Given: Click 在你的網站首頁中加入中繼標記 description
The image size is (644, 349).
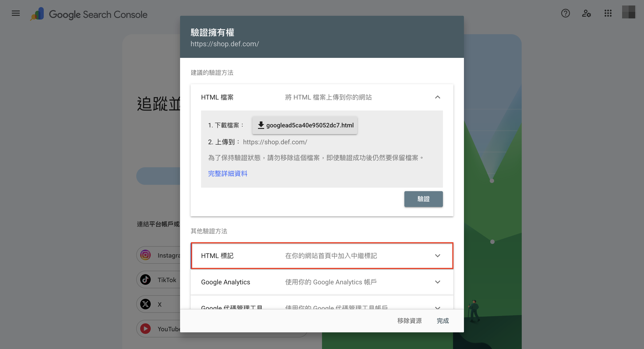Looking at the screenshot, I should pyautogui.click(x=331, y=256).
